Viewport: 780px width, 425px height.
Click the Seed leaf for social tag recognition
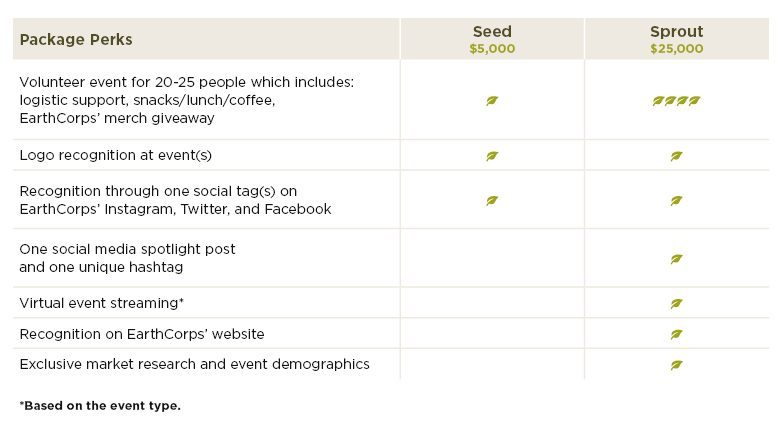[x=492, y=201]
